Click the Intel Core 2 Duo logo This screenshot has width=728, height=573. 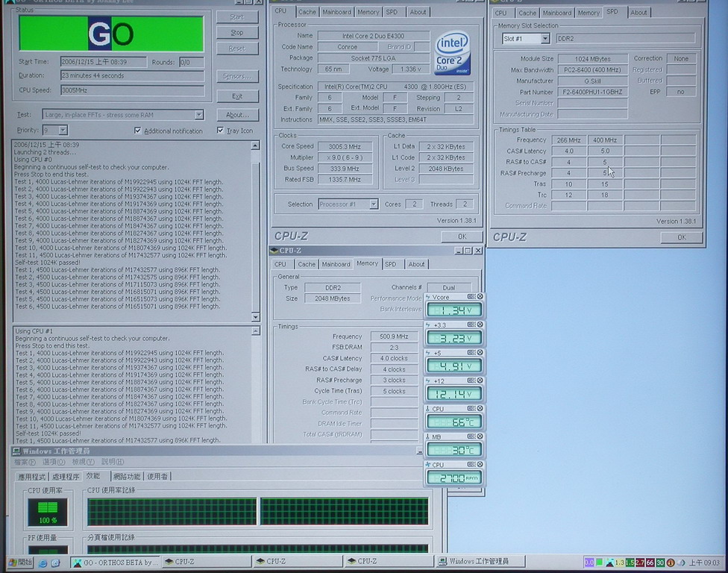(453, 53)
